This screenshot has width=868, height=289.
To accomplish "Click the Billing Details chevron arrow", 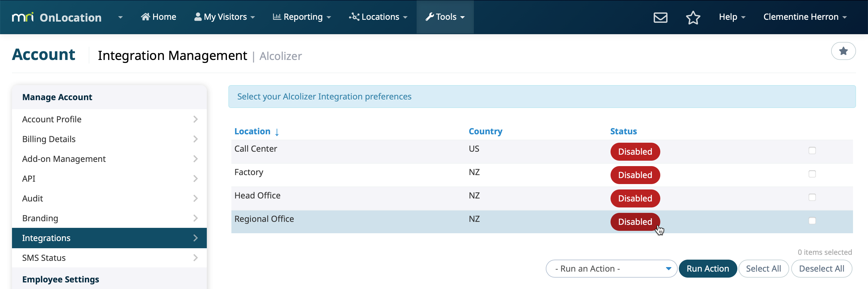I will point(195,139).
